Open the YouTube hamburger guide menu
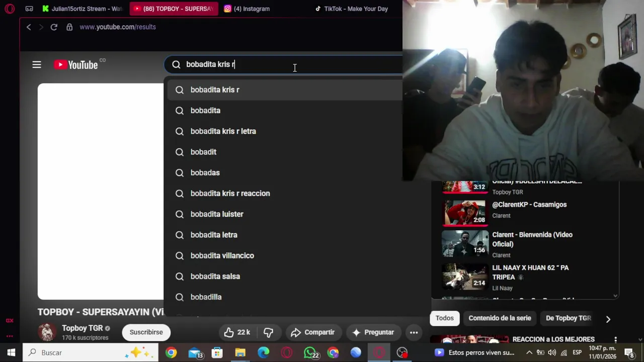 tap(37, 64)
